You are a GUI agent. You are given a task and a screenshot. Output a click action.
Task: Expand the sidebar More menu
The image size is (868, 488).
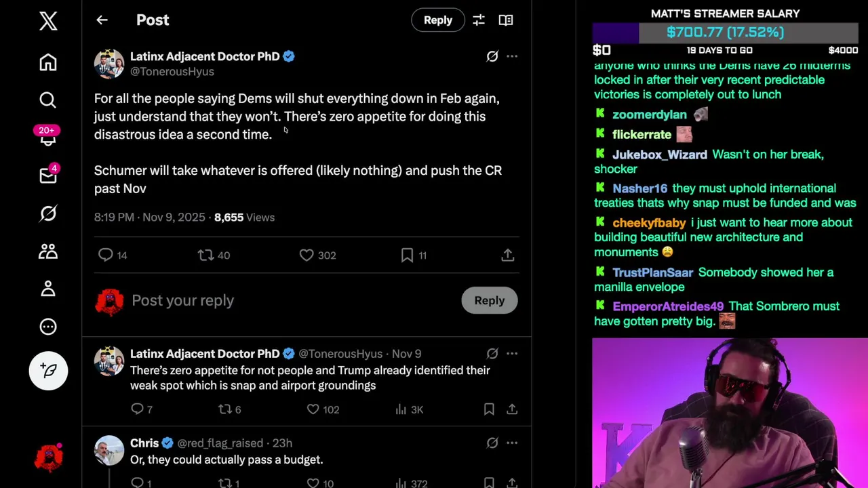pos(47,327)
